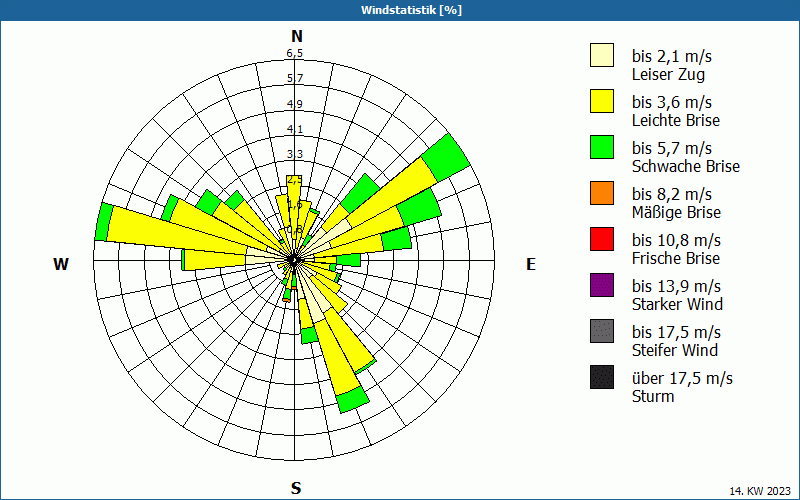The width and height of the screenshot is (800, 500).
Task: Click the S compass label
Action: 296,488
